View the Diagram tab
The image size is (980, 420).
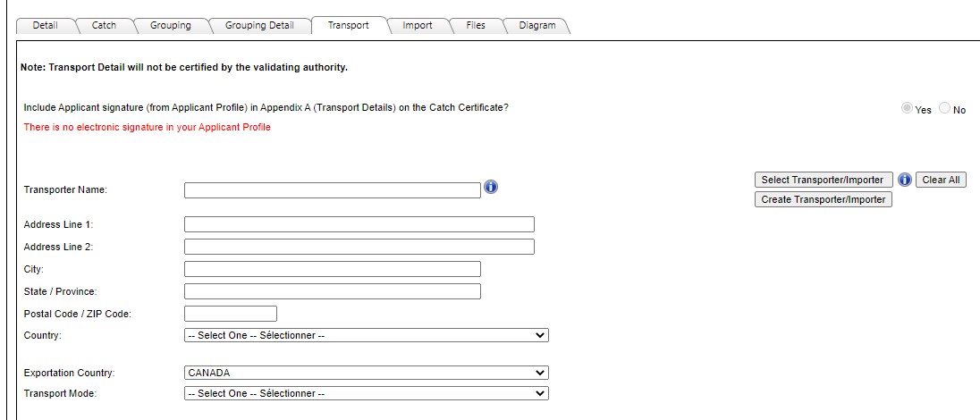(536, 26)
